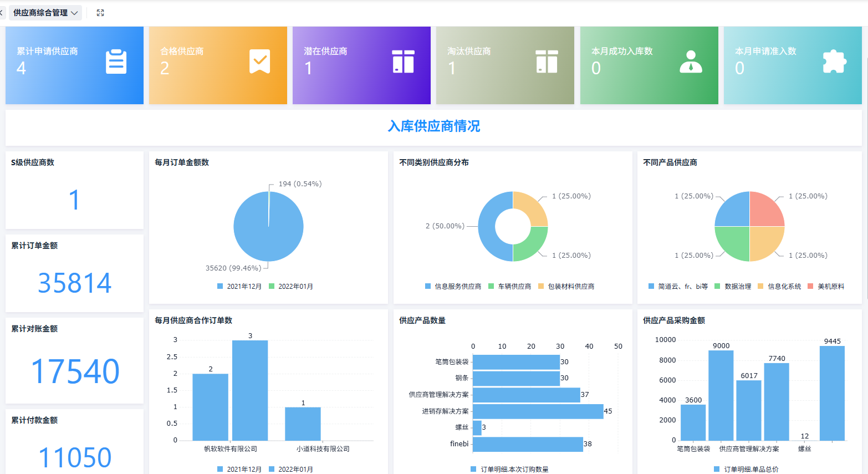Click the blue 50% donut segment
The image size is (868, 474).
point(486,226)
